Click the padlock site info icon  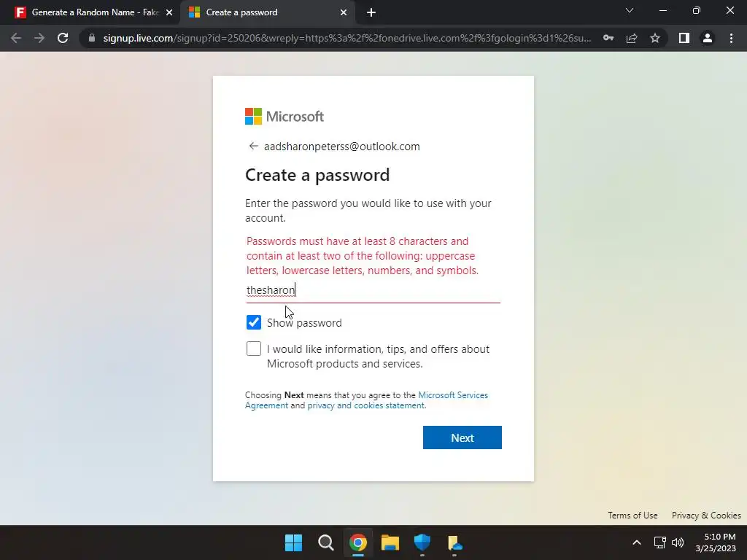click(92, 38)
